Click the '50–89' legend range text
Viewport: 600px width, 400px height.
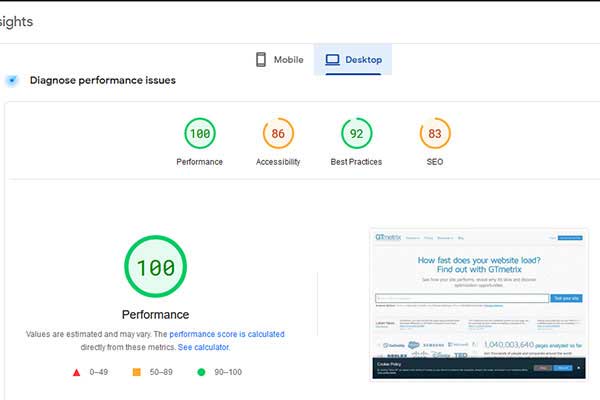tap(161, 372)
